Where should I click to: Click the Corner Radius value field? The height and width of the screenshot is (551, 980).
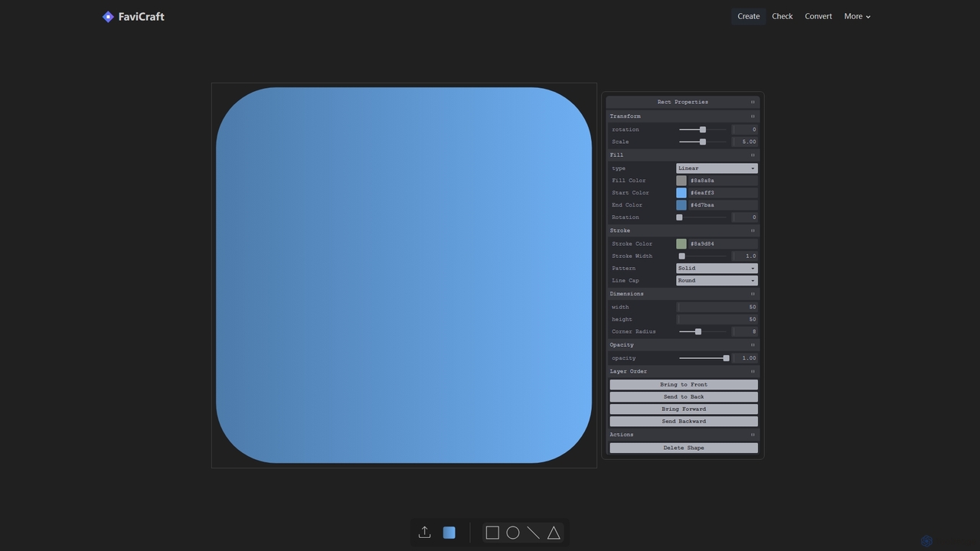[745, 332]
